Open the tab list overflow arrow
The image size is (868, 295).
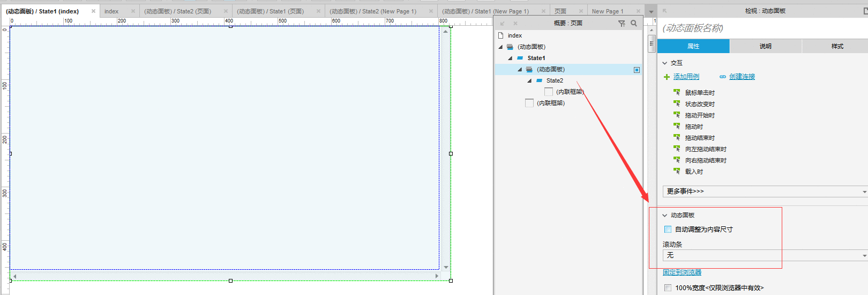(x=651, y=11)
